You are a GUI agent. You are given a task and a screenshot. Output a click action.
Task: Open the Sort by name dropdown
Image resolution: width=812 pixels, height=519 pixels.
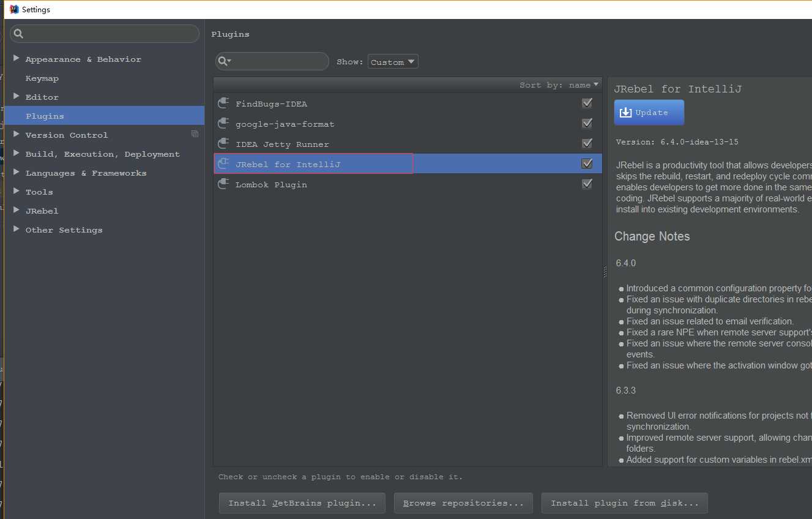click(559, 85)
